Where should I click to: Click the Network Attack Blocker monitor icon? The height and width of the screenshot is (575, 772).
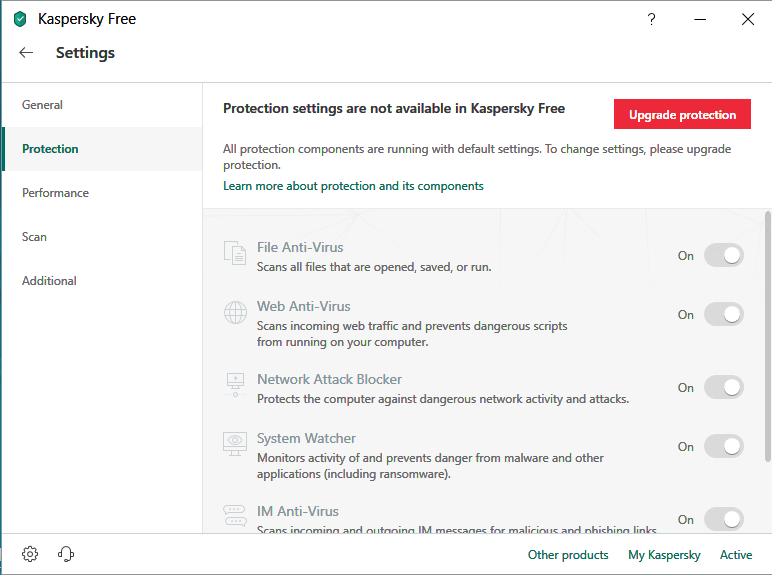click(x=235, y=386)
